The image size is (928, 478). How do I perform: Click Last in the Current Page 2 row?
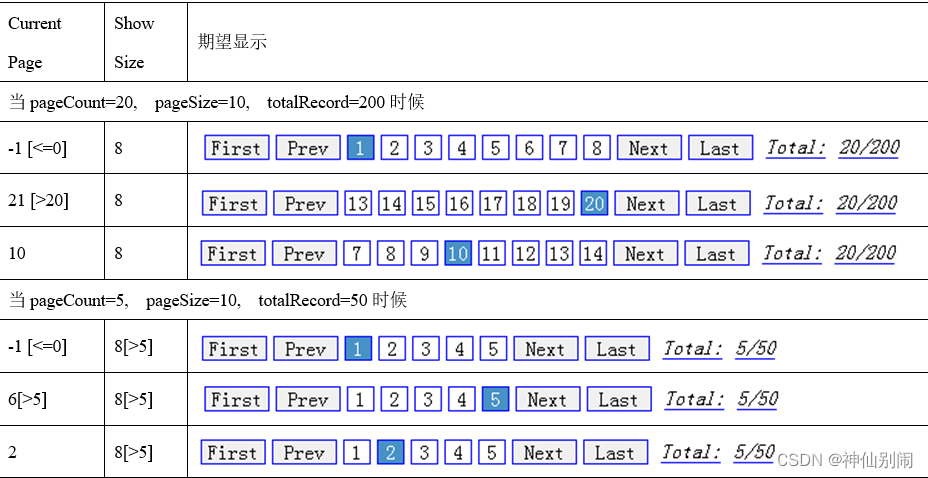click(x=616, y=453)
